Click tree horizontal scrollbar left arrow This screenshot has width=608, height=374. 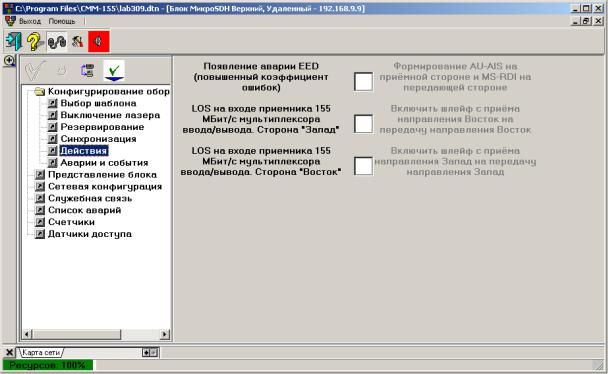27,334
